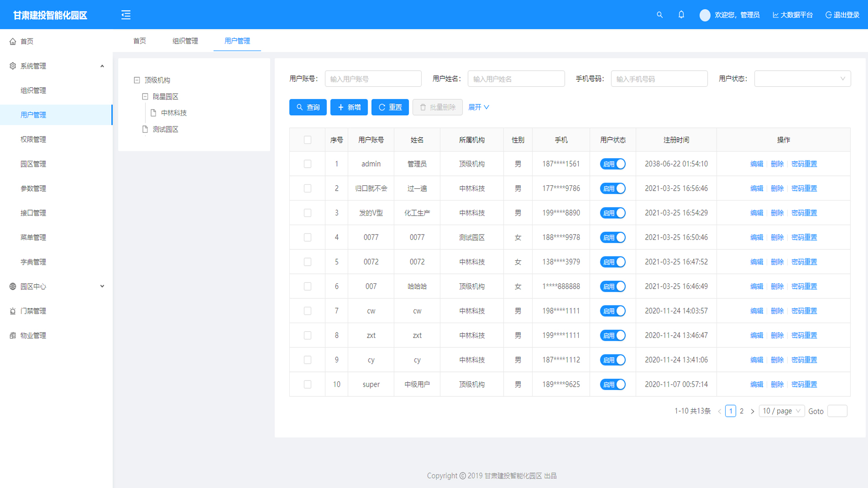Check the checkbox for row 3
Screen dimensions: 868x488
tap(307, 213)
